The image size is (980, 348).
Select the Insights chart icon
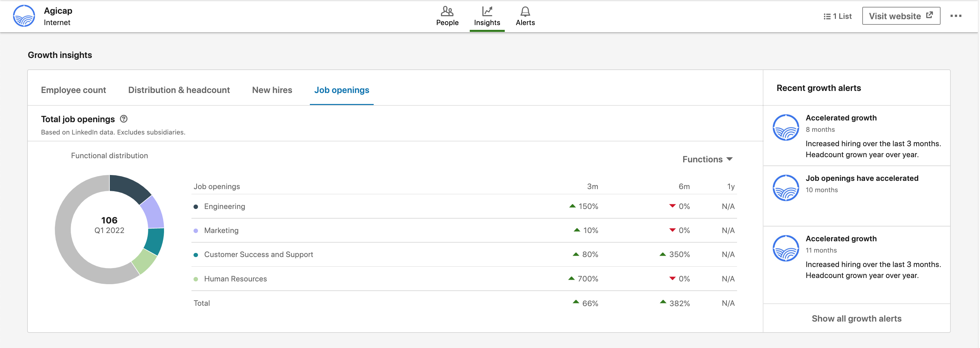487,11
